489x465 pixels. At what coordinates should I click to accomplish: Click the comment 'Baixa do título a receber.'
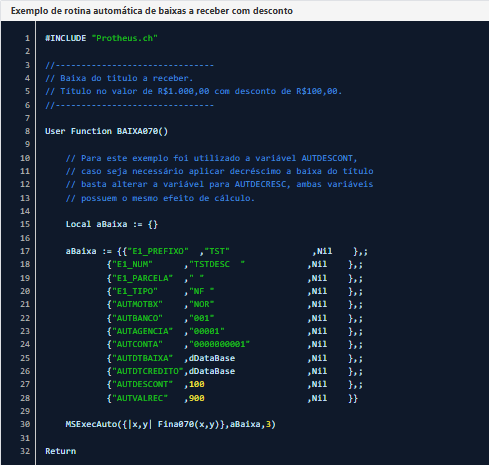click(119, 78)
